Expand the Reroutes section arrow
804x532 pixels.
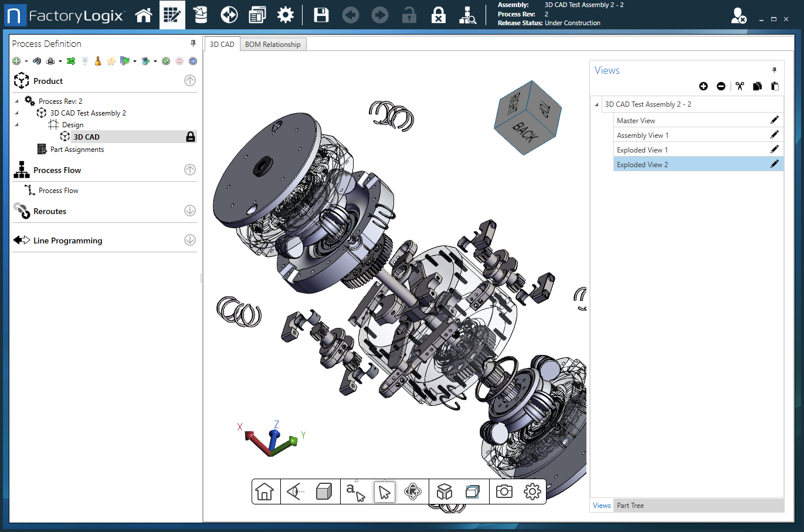pos(190,211)
